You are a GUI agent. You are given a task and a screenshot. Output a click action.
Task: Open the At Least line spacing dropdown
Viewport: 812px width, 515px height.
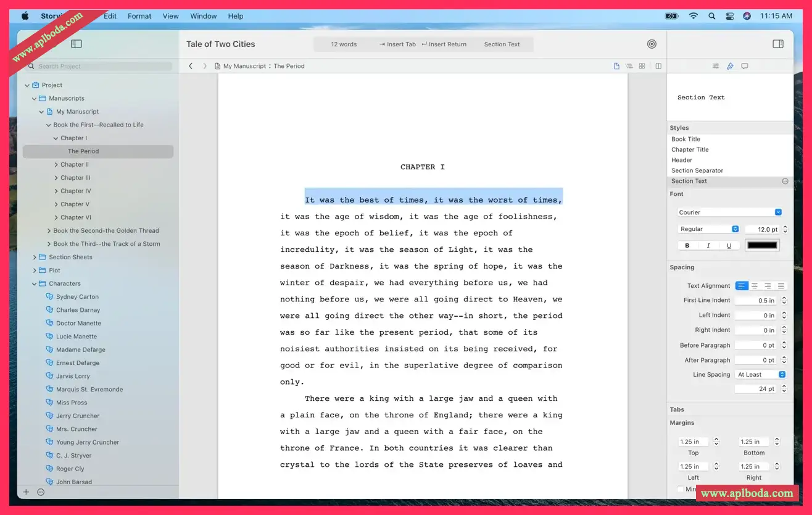point(761,375)
